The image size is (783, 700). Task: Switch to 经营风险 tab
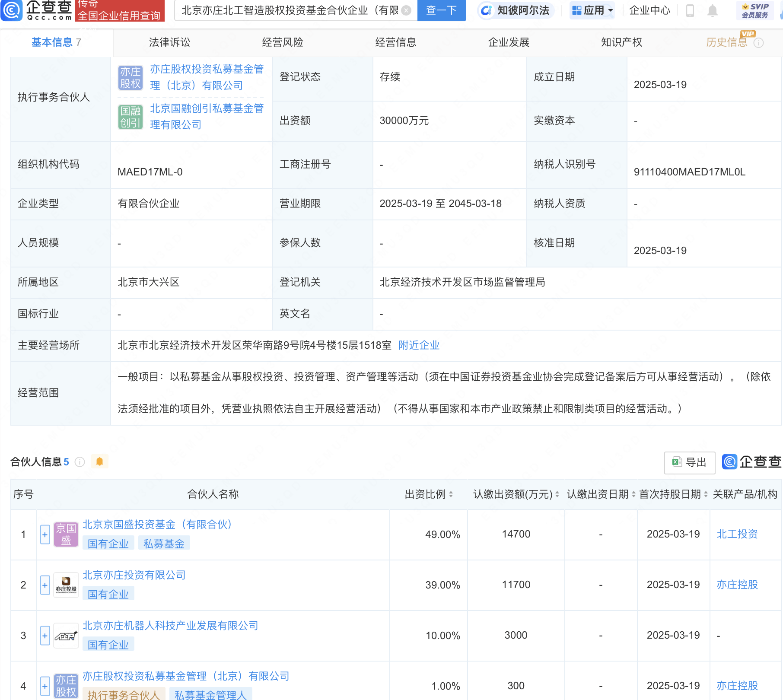point(283,42)
